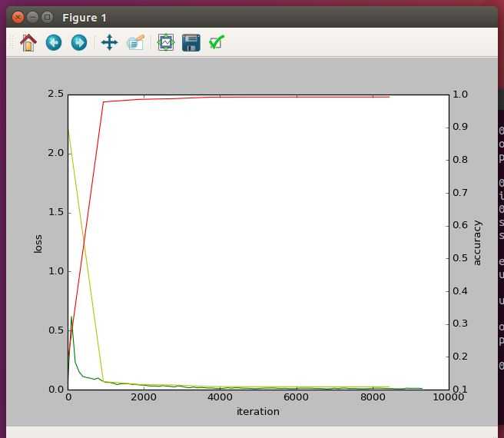Go back to previous view arrow

point(54,42)
